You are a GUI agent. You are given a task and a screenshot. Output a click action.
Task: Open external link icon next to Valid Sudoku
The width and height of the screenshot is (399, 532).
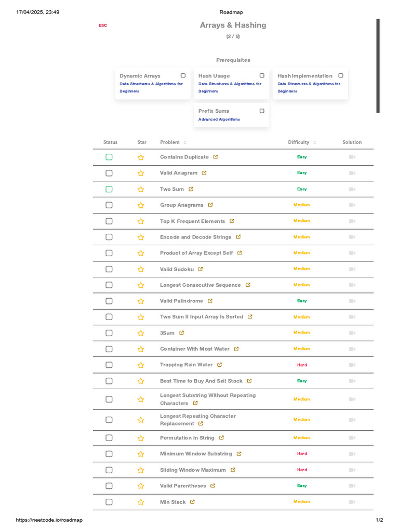coord(201,269)
